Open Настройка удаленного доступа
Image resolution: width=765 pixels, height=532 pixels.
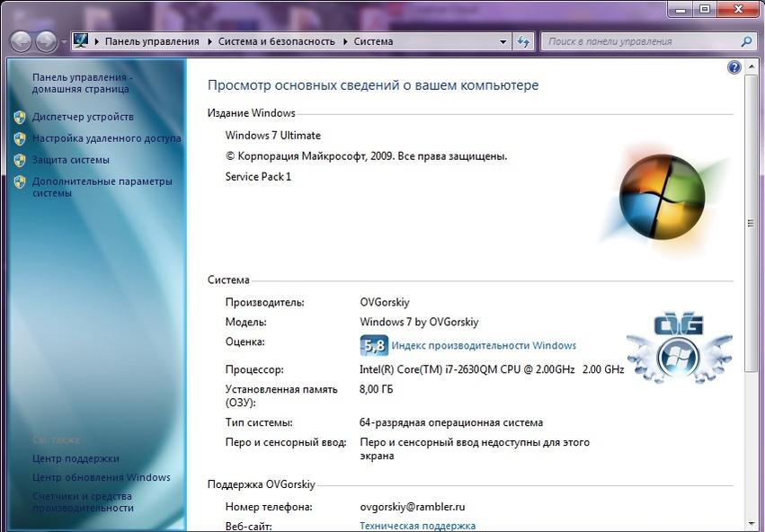[x=106, y=138]
